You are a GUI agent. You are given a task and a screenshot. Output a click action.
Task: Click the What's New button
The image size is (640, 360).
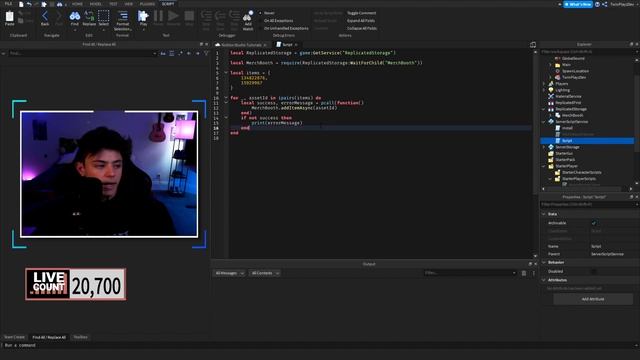click(x=578, y=4)
